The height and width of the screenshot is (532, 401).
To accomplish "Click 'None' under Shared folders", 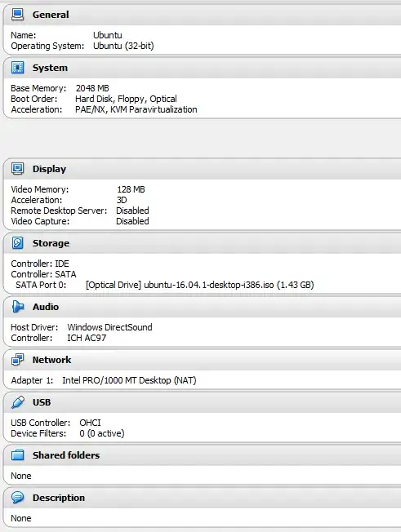I will point(20,476).
